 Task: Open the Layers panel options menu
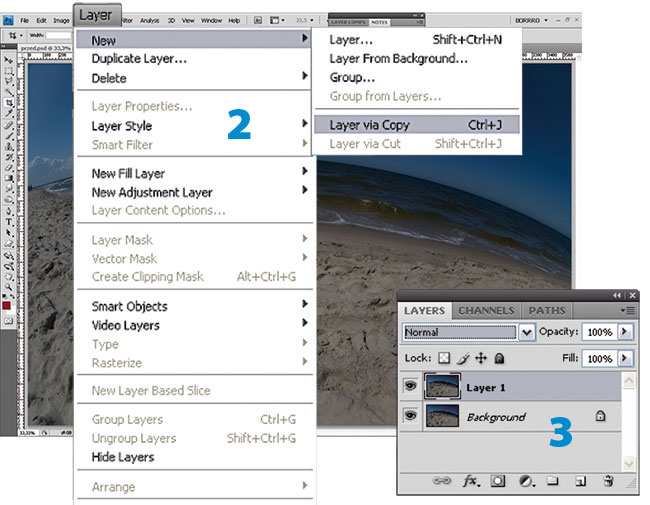point(628,311)
